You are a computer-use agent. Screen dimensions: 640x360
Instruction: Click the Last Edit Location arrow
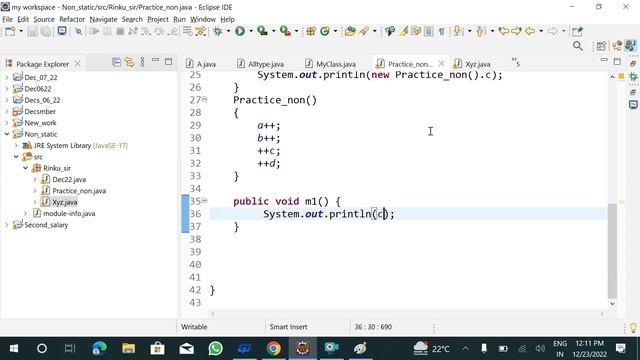tap(504, 31)
